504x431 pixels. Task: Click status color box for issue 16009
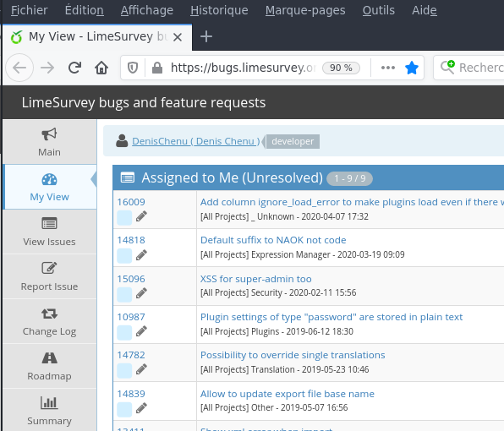pyautogui.click(x=124, y=217)
